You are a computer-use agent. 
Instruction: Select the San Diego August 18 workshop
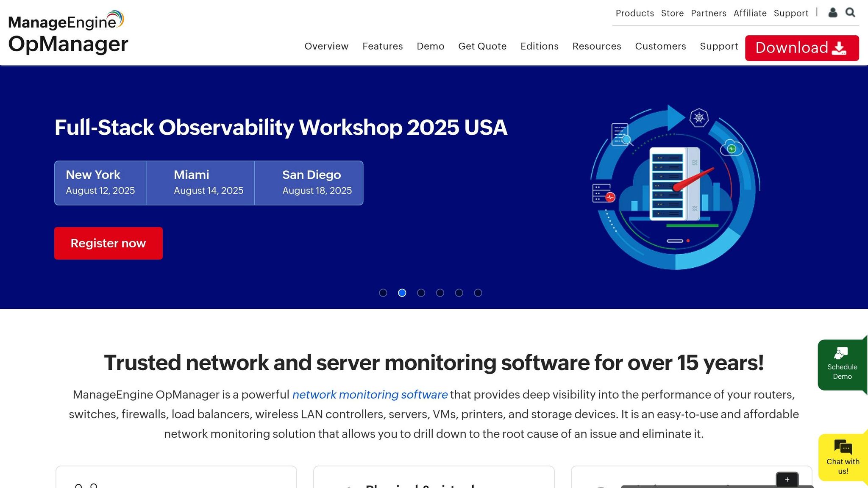(x=309, y=183)
